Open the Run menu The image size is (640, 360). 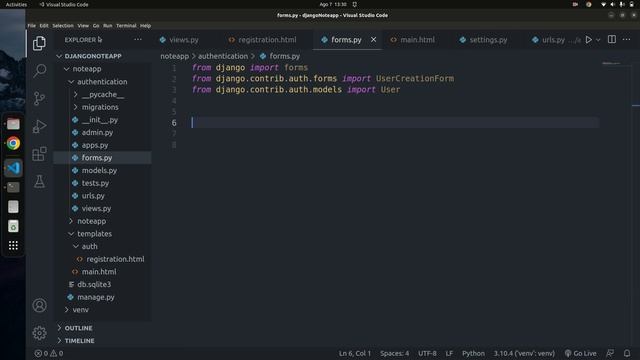click(x=107, y=25)
